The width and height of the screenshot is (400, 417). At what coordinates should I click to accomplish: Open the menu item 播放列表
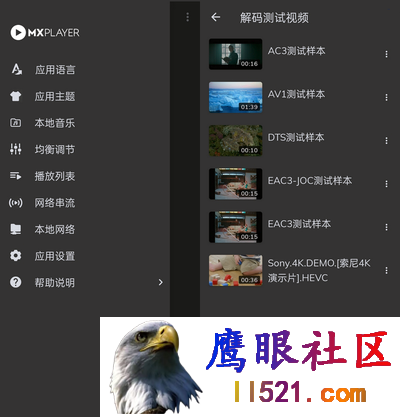(55, 176)
